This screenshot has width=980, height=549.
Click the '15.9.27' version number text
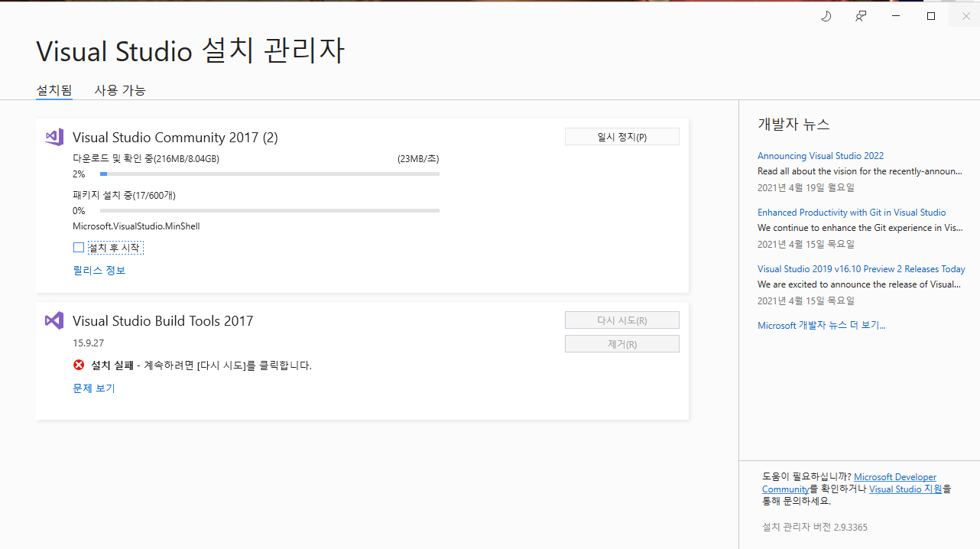[x=88, y=343]
